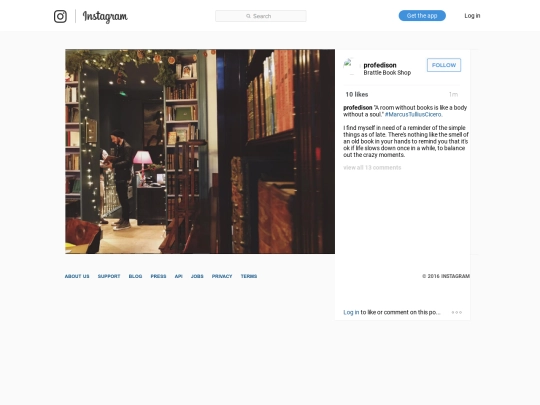Expand view all 13 comments
Image resolution: width=540 pixels, height=405 pixels.
(372, 167)
